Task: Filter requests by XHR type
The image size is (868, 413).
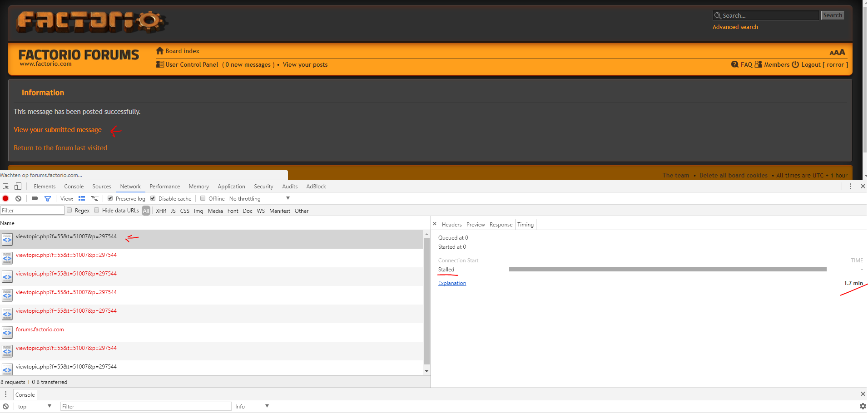Action: coord(161,211)
